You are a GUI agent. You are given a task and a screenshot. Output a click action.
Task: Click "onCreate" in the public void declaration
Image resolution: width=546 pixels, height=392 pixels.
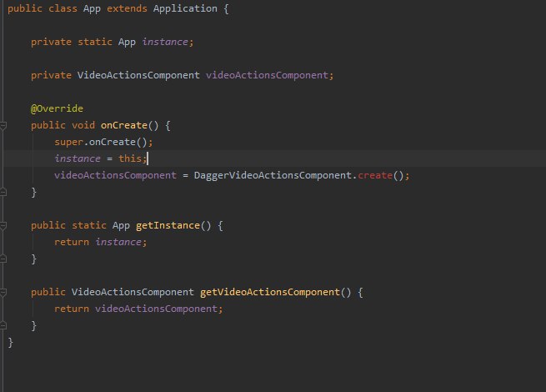click(124, 125)
